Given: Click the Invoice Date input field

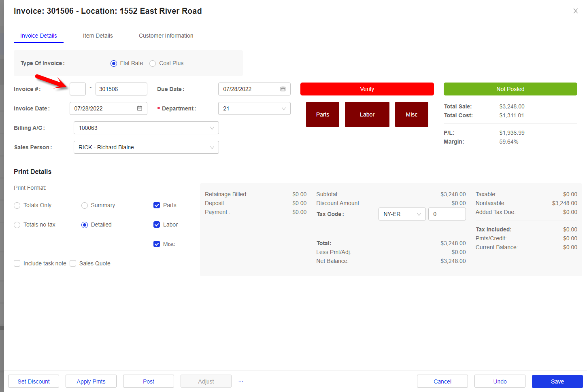Looking at the screenshot, I should pyautogui.click(x=108, y=108).
